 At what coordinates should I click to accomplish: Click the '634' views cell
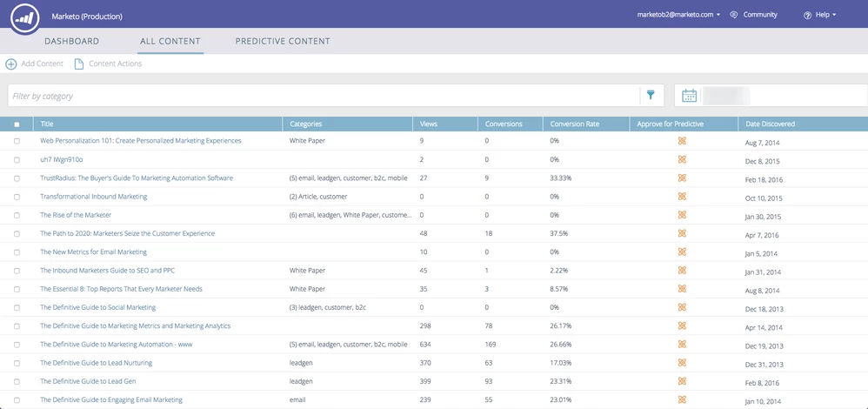(x=425, y=344)
